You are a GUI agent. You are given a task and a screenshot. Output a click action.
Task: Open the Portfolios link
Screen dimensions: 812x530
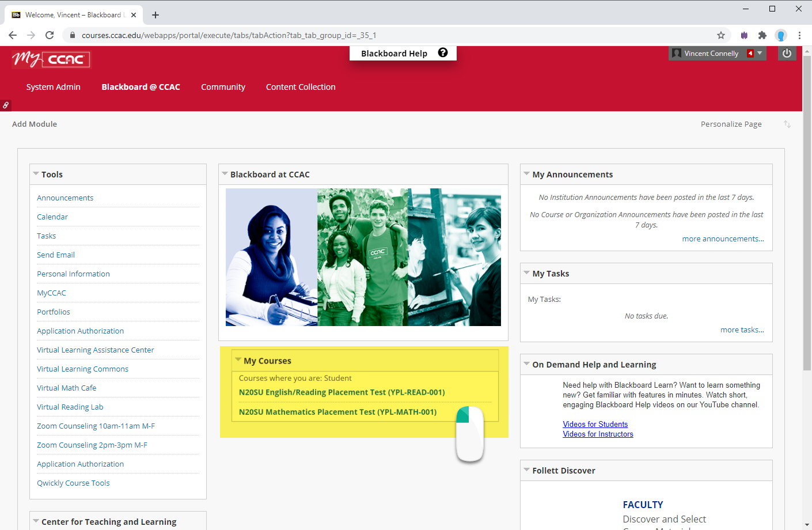(x=54, y=312)
